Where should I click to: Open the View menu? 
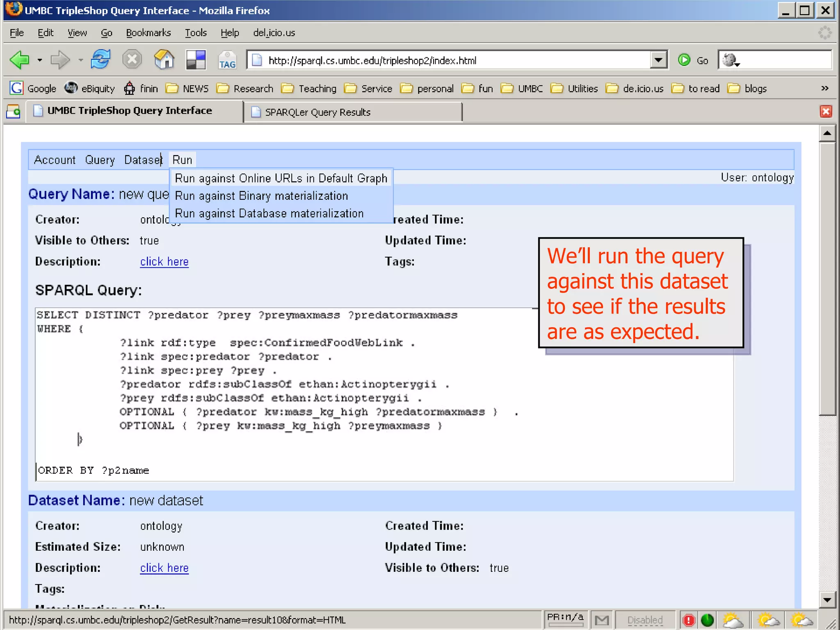(77, 33)
